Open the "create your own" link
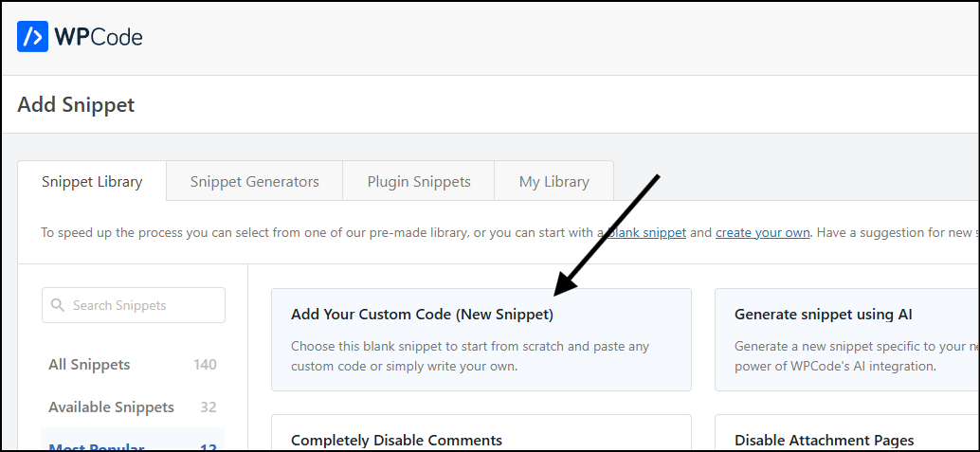The width and height of the screenshot is (980, 452). coord(763,233)
